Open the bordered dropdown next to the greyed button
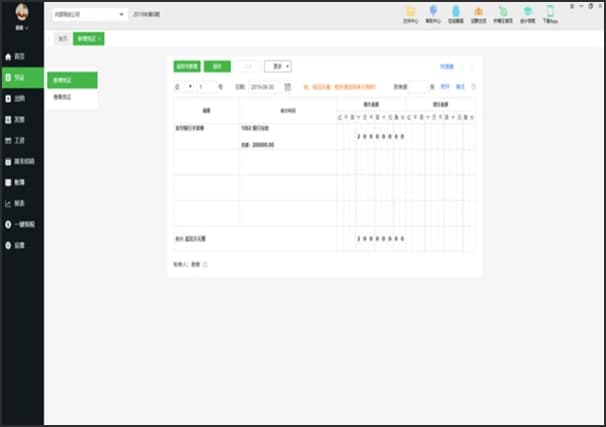Viewport: 606px width, 427px height. click(x=278, y=66)
